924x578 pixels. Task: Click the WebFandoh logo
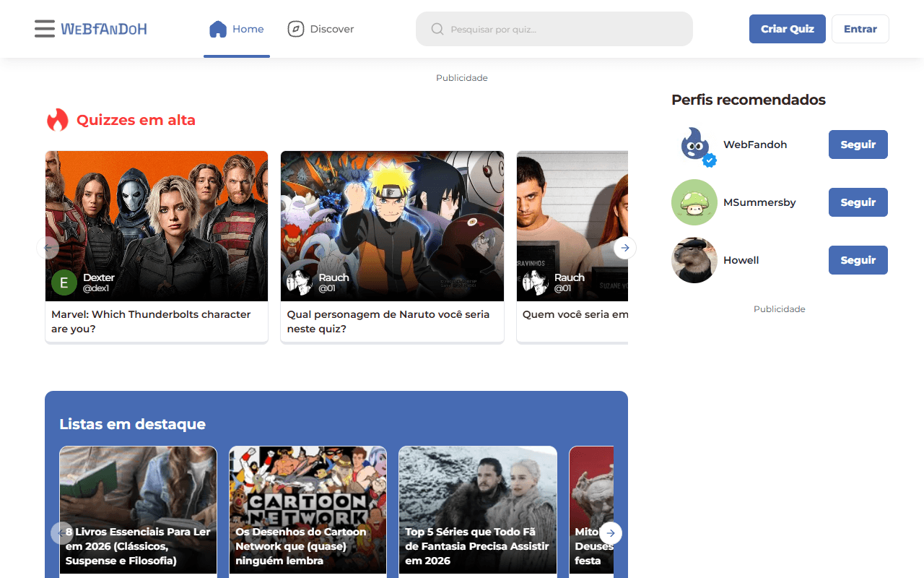click(104, 29)
